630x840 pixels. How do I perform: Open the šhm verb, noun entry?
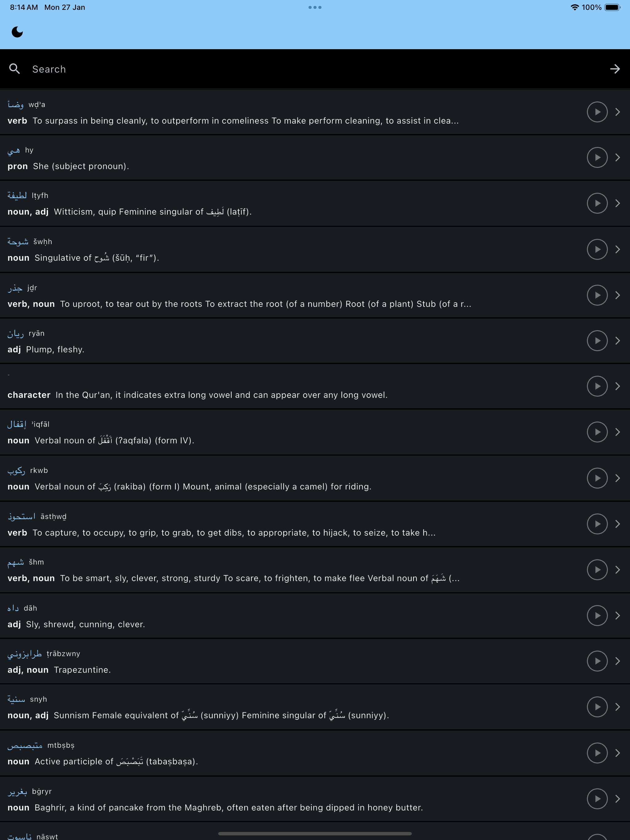pyautogui.click(x=315, y=570)
